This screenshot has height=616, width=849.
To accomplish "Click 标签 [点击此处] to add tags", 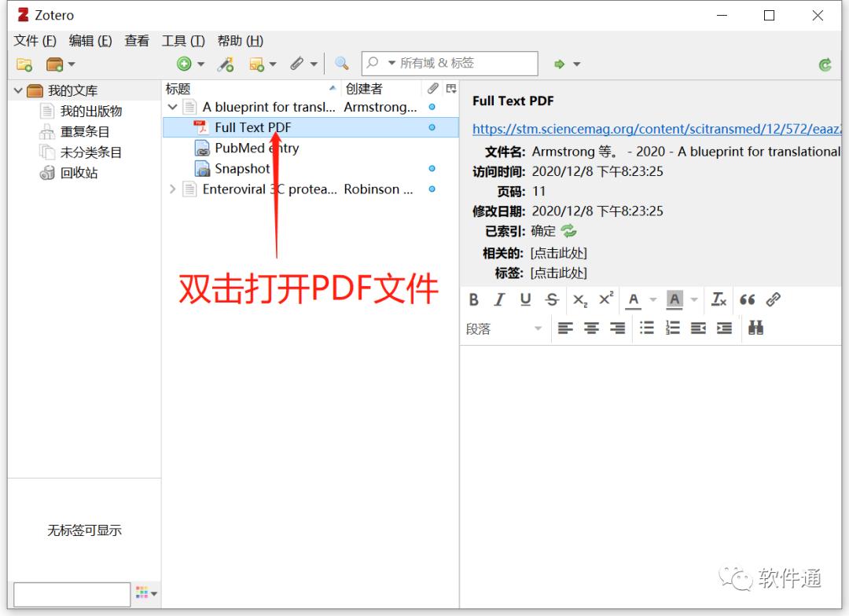I will [558, 273].
